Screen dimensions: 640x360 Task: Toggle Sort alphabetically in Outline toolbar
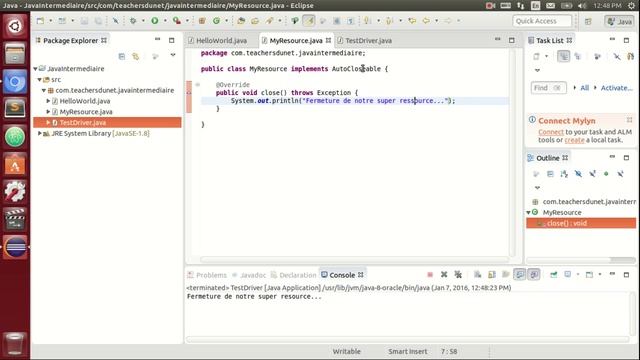[564, 174]
